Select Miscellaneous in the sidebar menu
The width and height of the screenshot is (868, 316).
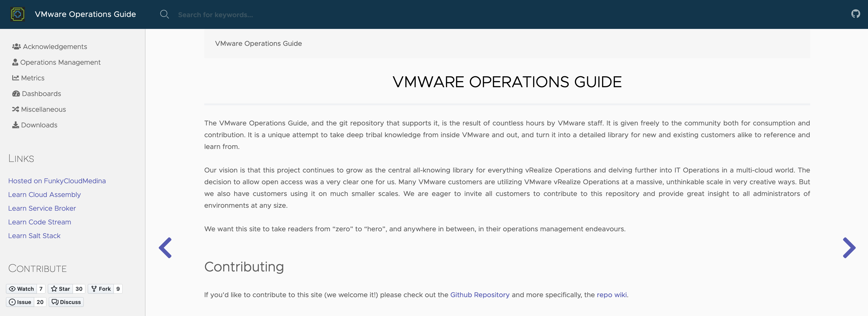(x=43, y=109)
